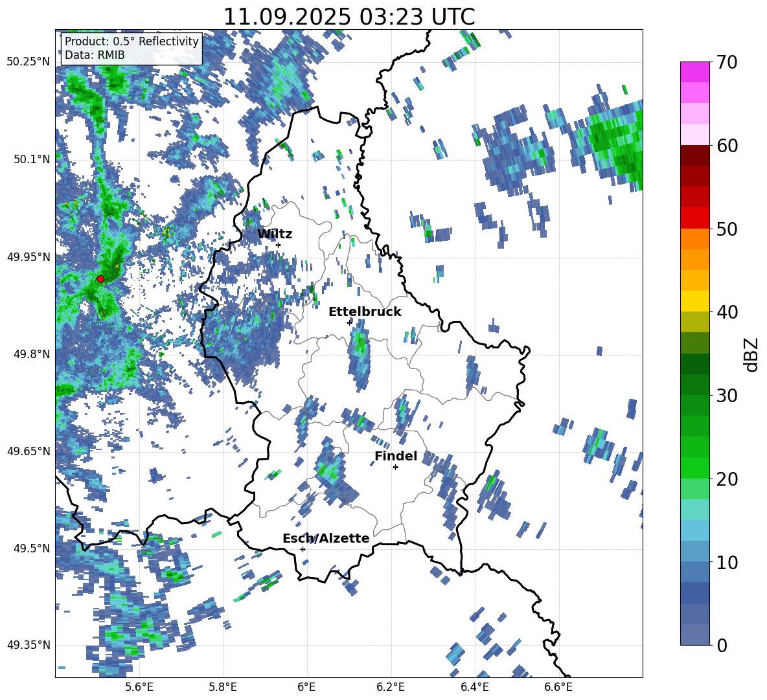Click the 0 tick on the colorbar
This screenshot has height=700, width=767.
pyautogui.click(x=722, y=645)
